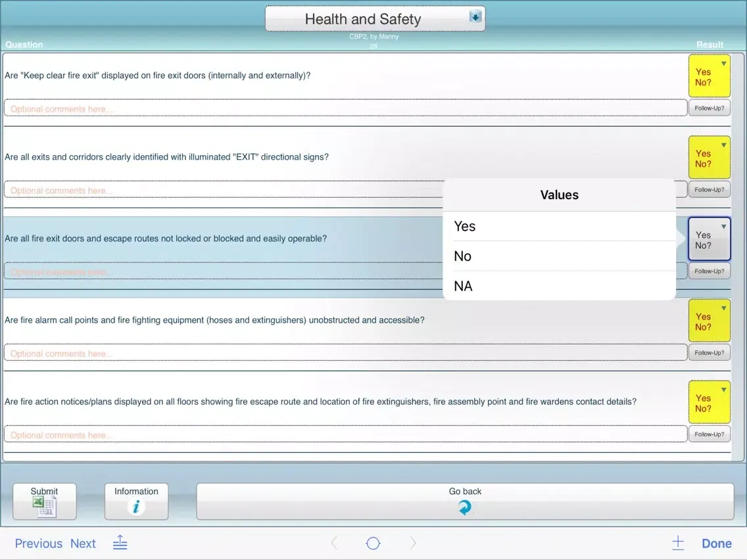The height and width of the screenshot is (560, 747).
Task: Open Yes/No dropdown for the 'Keep clear fire exit' question
Action: (709, 76)
